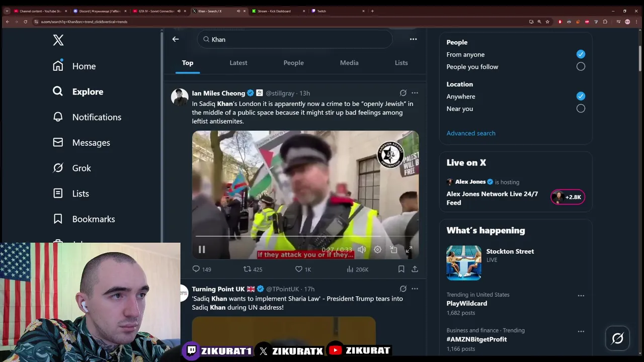644x362 pixels.
Task: Reply to Ian Miles Cheong's post
Action: (x=202, y=269)
